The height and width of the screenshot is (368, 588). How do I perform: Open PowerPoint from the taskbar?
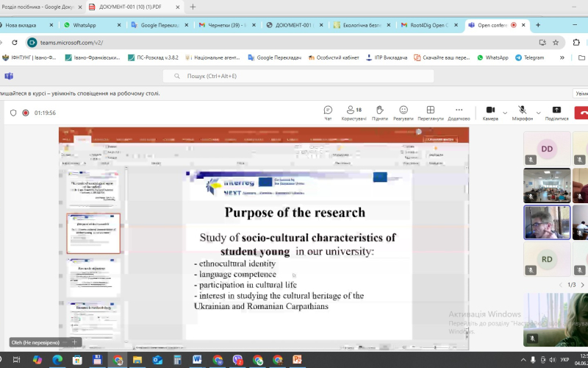298,360
